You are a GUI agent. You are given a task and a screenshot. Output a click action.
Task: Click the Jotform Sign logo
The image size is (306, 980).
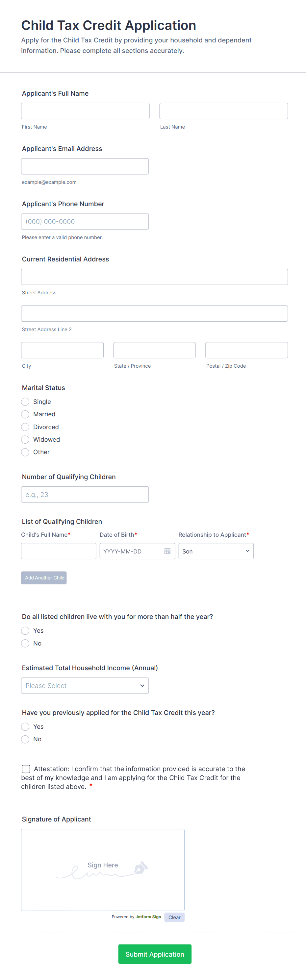[x=148, y=917]
